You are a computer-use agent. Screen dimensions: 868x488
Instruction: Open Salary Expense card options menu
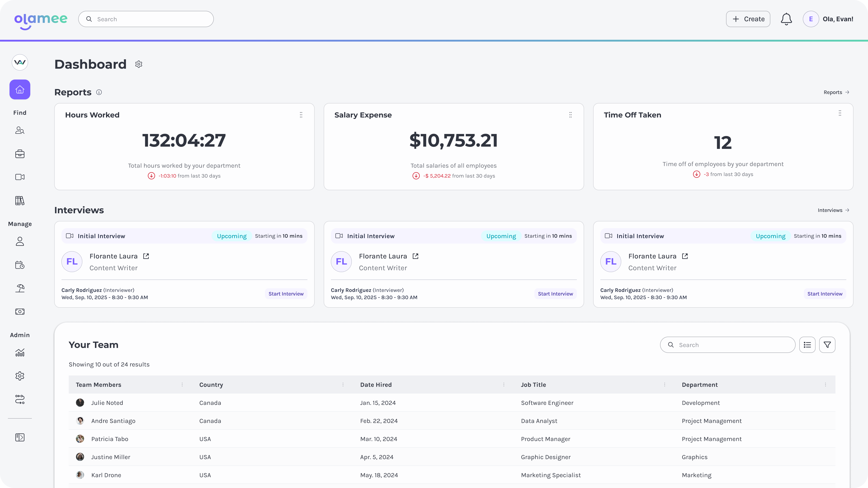click(570, 115)
